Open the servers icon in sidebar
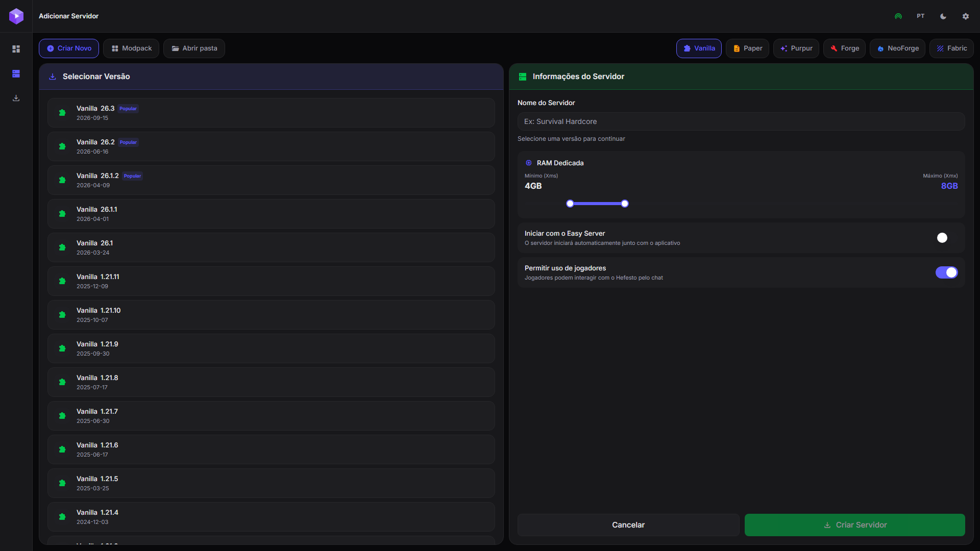Image resolution: width=980 pixels, height=551 pixels. [x=16, y=74]
